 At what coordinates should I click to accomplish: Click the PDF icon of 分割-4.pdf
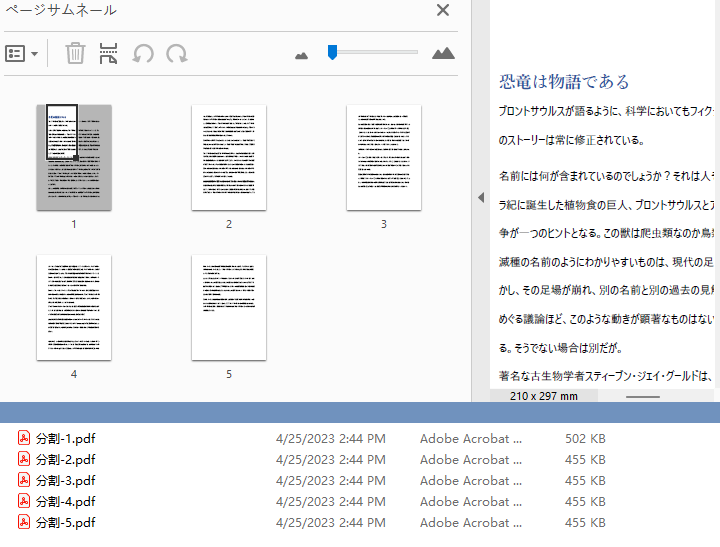24,501
